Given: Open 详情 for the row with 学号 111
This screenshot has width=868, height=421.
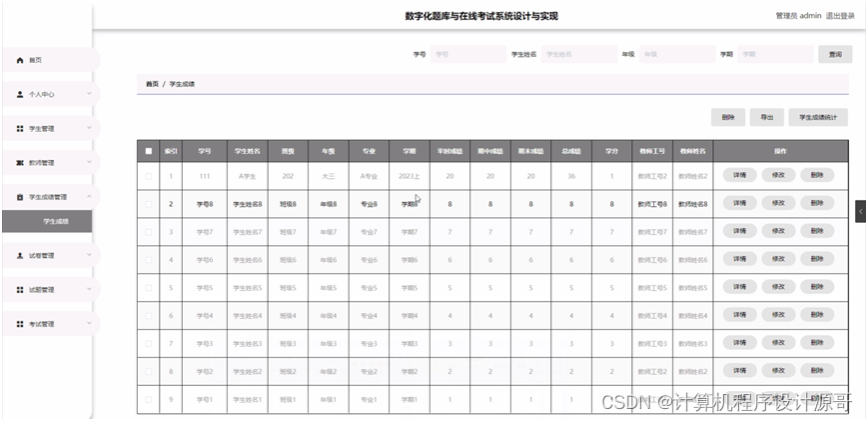Looking at the screenshot, I should [739, 175].
